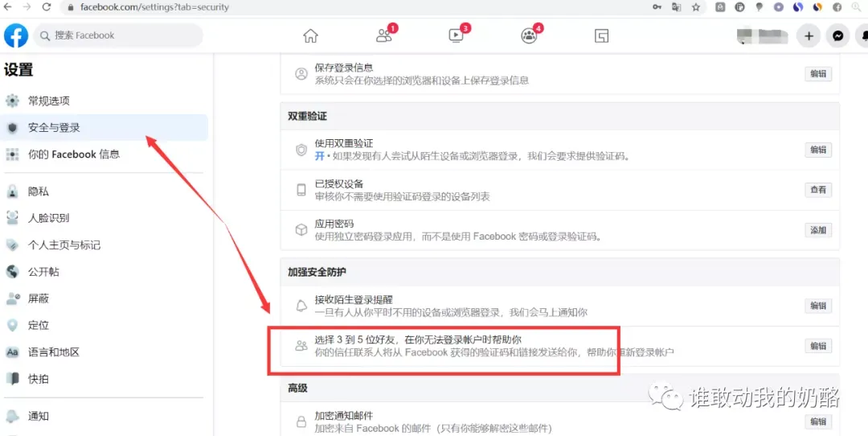This screenshot has height=436, width=868.
Task: Click the plus Create button
Action: 809,36
